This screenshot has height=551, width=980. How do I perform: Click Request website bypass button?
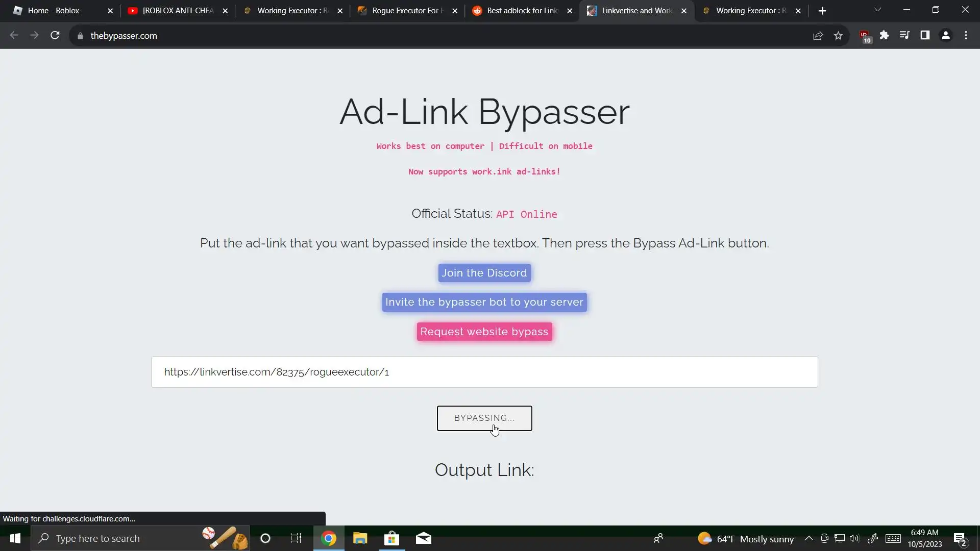pyautogui.click(x=484, y=332)
